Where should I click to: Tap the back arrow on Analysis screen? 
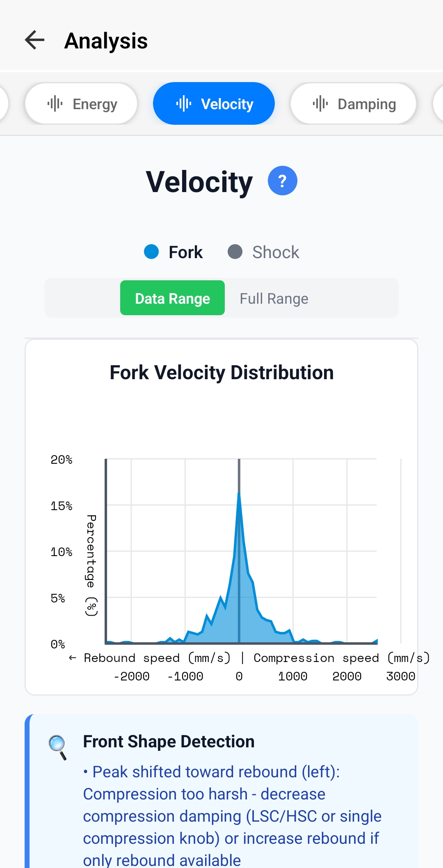(x=34, y=40)
